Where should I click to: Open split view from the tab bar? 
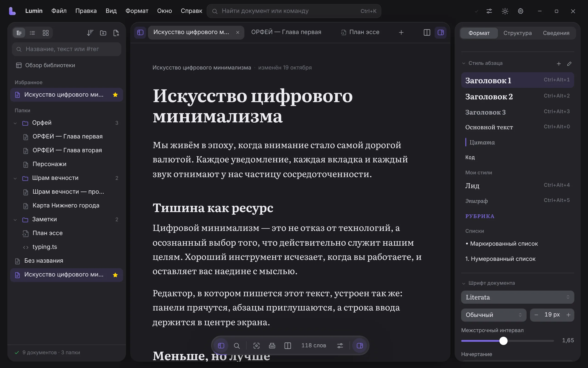click(427, 32)
